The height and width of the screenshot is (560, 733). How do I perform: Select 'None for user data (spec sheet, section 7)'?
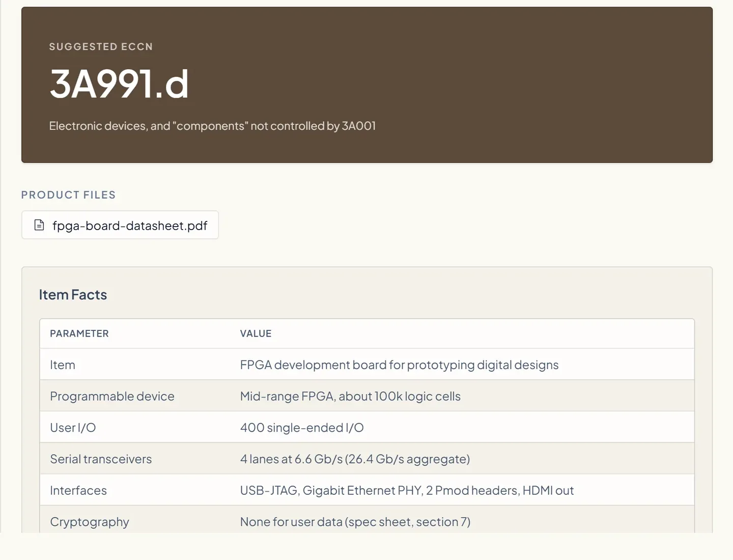[355, 522]
